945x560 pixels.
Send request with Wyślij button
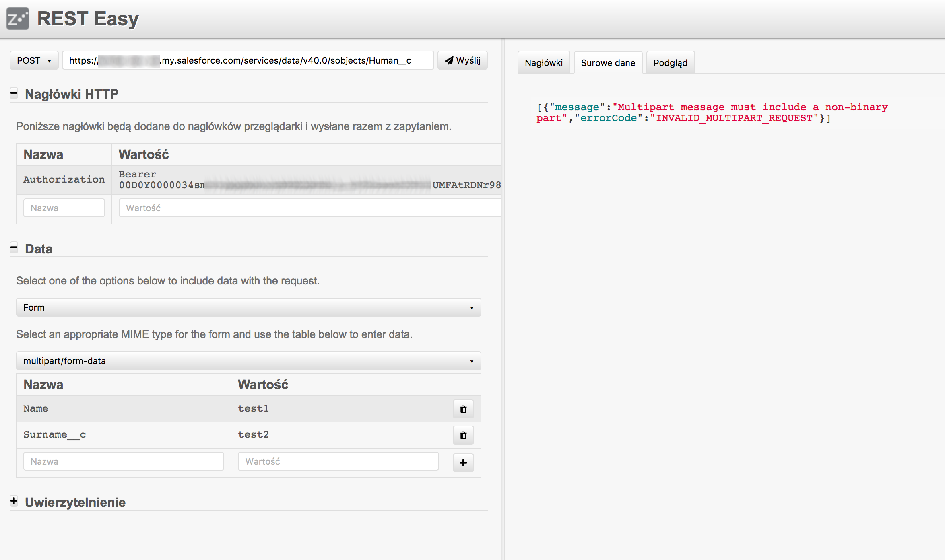(462, 60)
